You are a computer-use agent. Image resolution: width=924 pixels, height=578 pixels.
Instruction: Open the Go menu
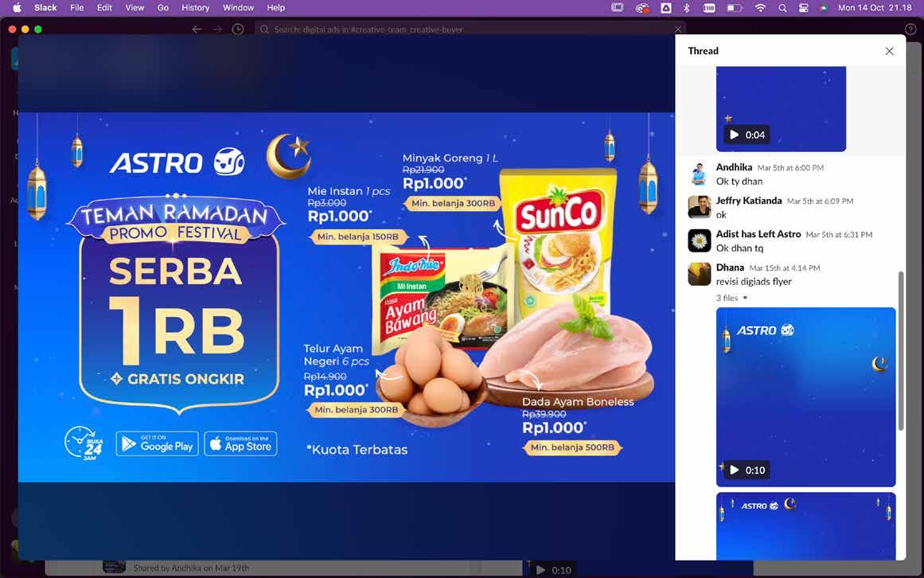point(162,8)
